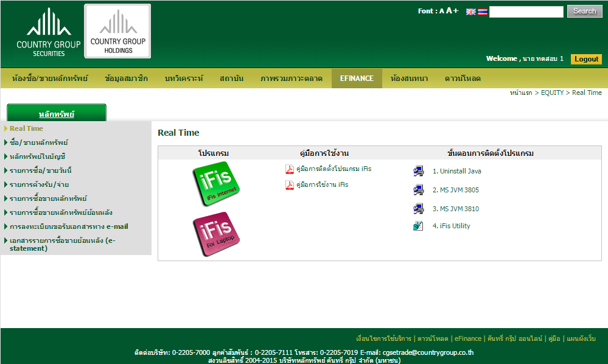Click the โปรแกรม column header
608x364 pixels.
213,153
